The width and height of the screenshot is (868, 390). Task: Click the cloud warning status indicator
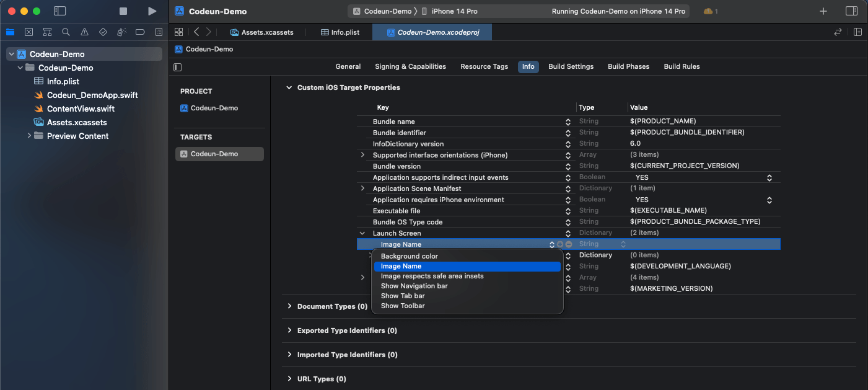click(x=711, y=11)
